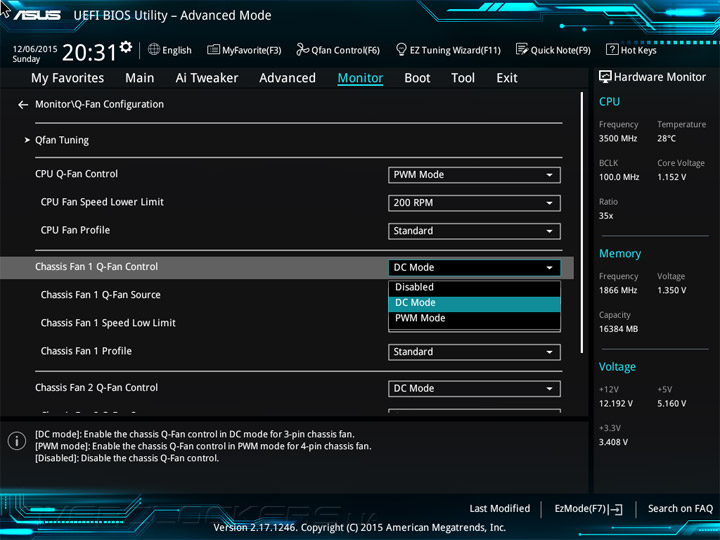Switch to the Ai Tweaker tab
The height and width of the screenshot is (540, 720).
(x=207, y=78)
